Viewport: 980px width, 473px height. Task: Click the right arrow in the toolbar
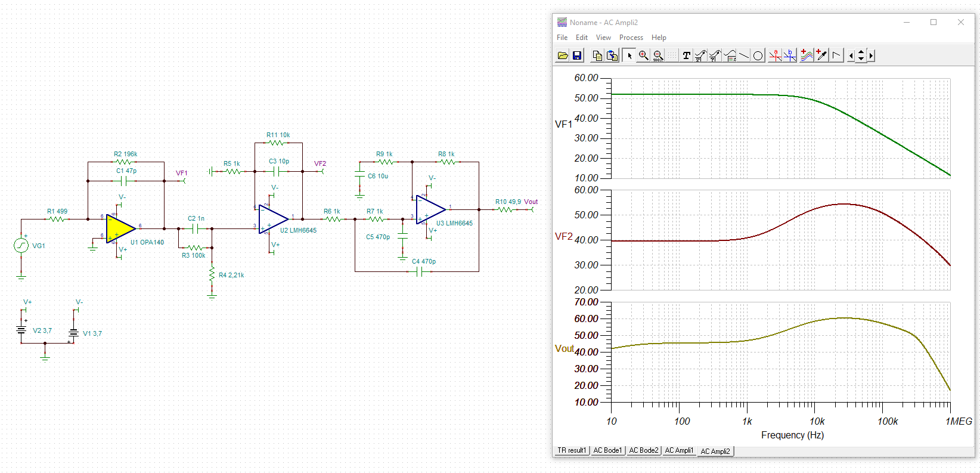871,55
